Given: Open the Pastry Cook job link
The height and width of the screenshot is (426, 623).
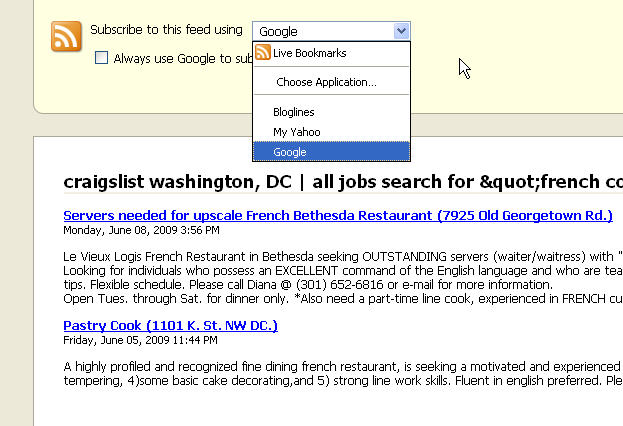Looking at the screenshot, I should [170, 325].
